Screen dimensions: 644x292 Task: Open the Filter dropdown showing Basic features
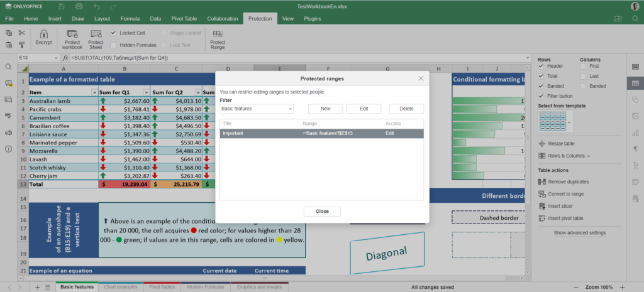pyautogui.click(x=257, y=109)
